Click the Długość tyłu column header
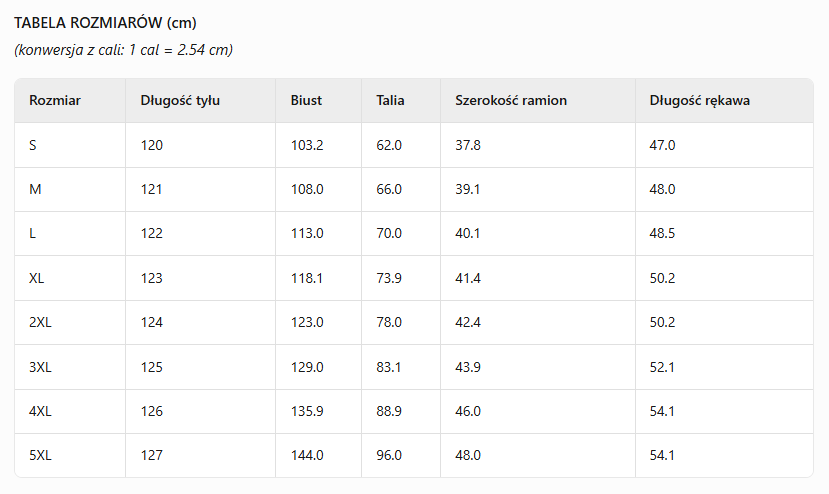Screen dimensions: 829x494 tap(180, 100)
